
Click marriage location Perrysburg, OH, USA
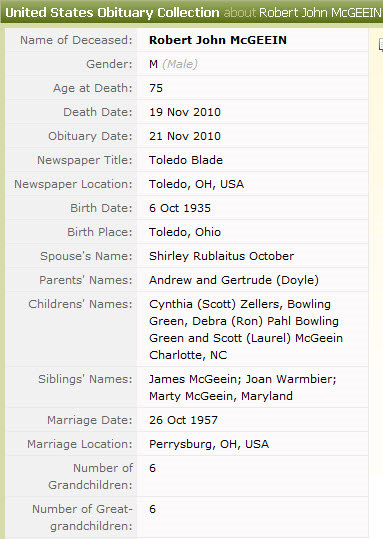pyautogui.click(x=209, y=444)
